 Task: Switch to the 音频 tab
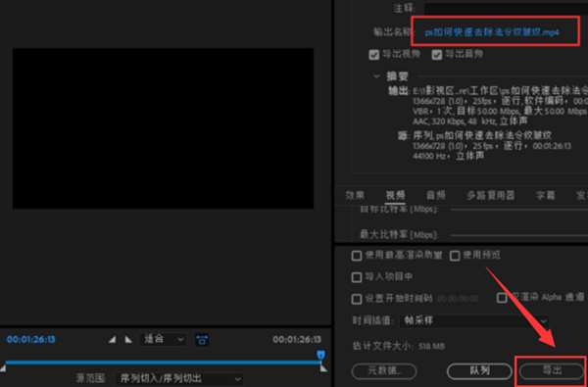pyautogui.click(x=436, y=195)
